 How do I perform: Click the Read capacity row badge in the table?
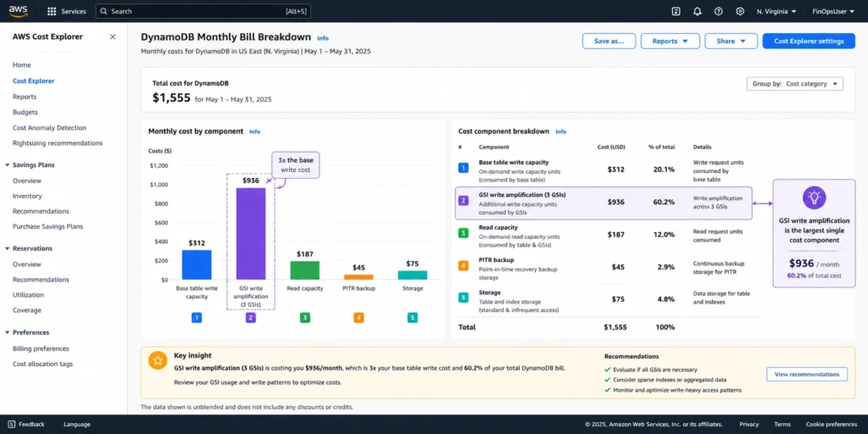(x=464, y=233)
